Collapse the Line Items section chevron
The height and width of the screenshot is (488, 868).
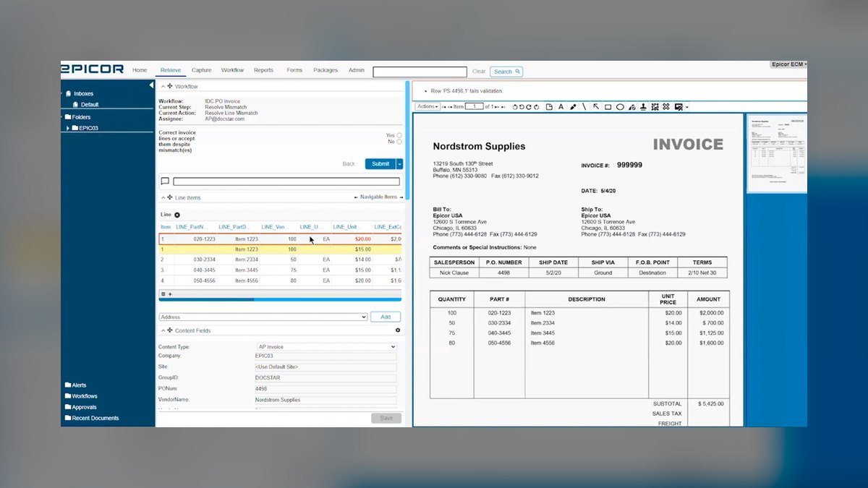[x=162, y=197]
